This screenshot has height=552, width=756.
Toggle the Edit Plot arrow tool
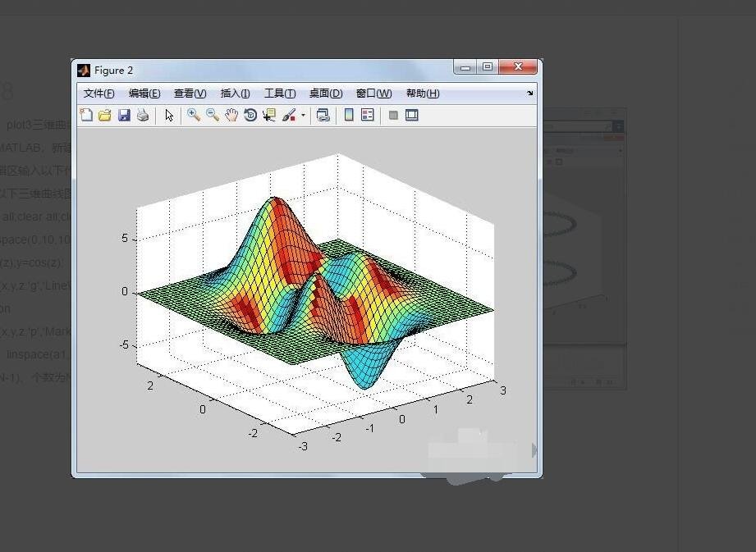point(169,116)
